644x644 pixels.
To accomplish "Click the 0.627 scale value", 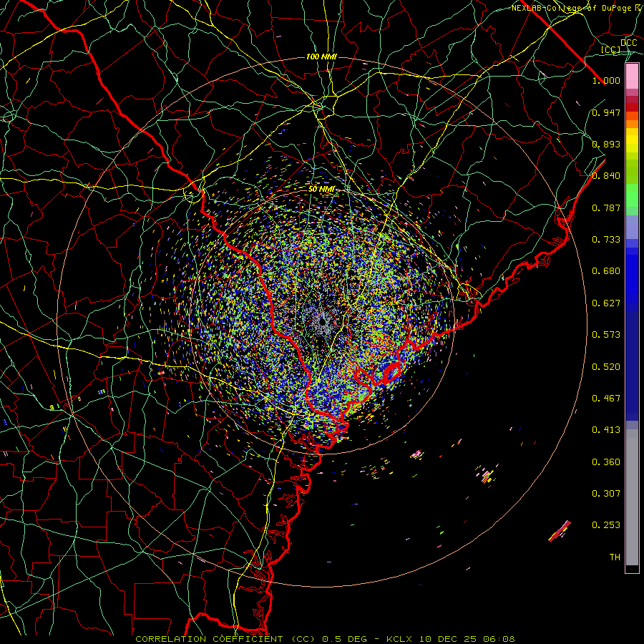I will pyautogui.click(x=606, y=303).
